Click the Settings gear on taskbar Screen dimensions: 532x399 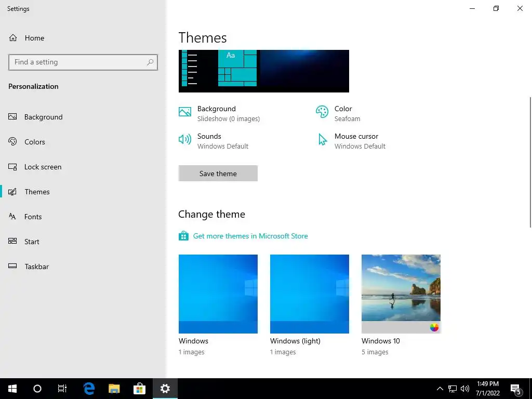[165, 389]
